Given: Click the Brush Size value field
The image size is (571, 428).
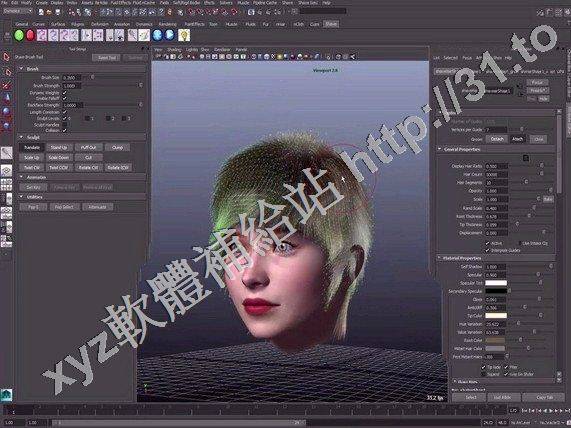Looking at the screenshot, I should [x=71, y=78].
